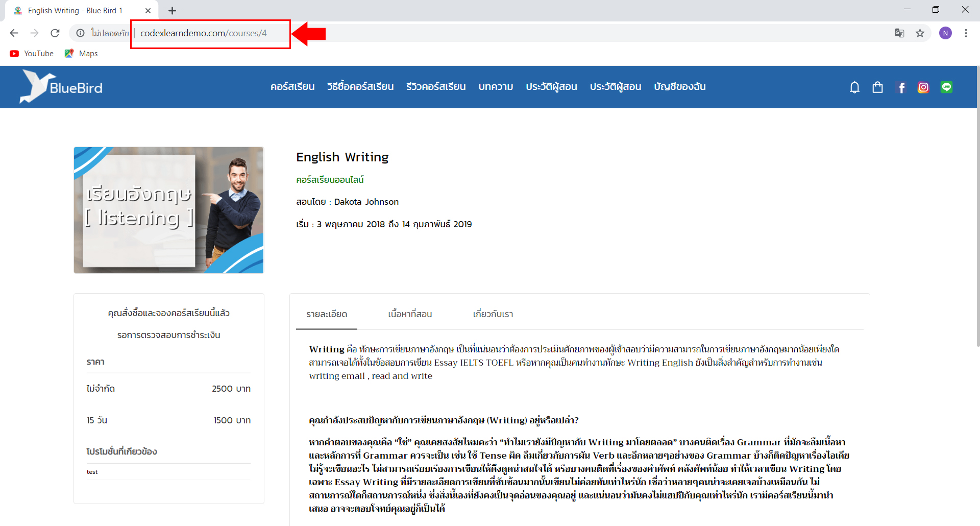Open บทความ in navigation menu
Image resolution: width=980 pixels, height=526 pixels.
tap(496, 87)
